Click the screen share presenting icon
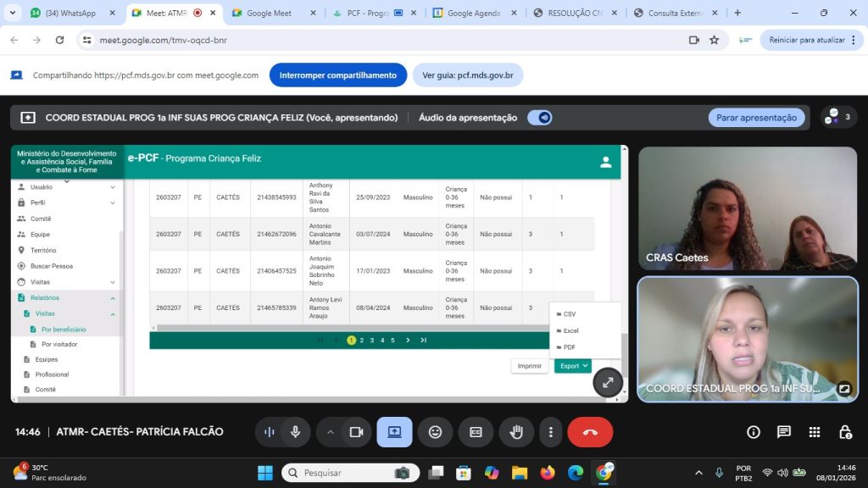 point(394,432)
